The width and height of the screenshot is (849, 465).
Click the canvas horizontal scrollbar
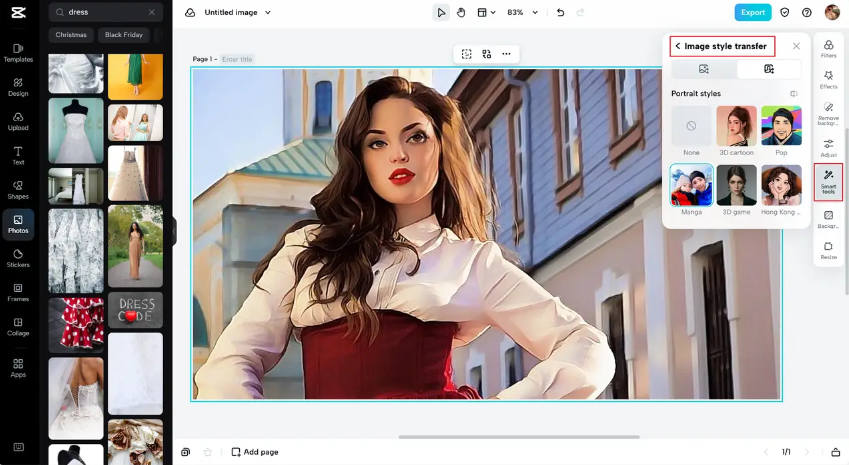519,436
